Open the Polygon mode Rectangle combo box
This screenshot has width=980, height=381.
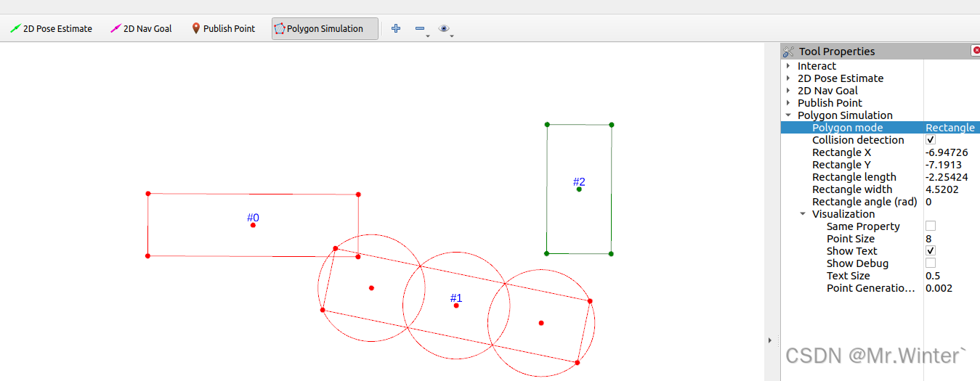coord(952,128)
